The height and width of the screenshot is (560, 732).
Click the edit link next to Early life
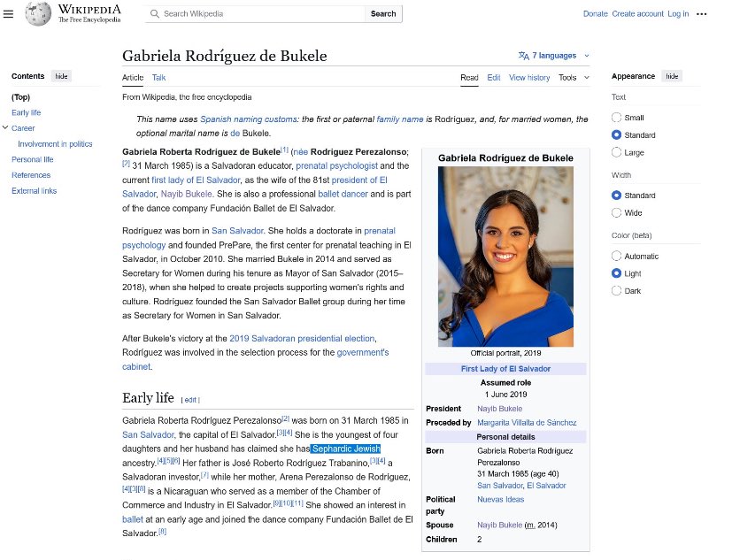pos(190,400)
